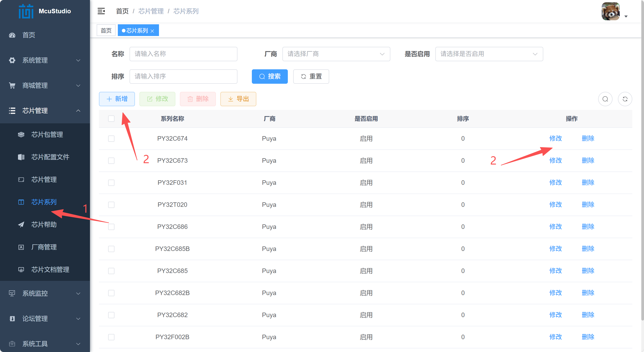Refresh the table with circular arrow icon
The height and width of the screenshot is (352, 644).
click(x=625, y=99)
